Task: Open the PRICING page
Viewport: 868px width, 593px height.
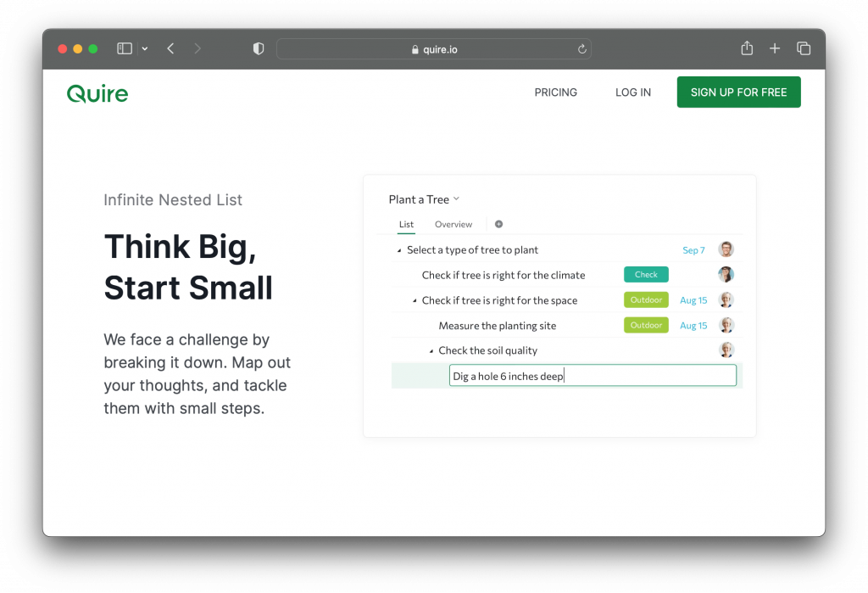Action: (x=556, y=92)
